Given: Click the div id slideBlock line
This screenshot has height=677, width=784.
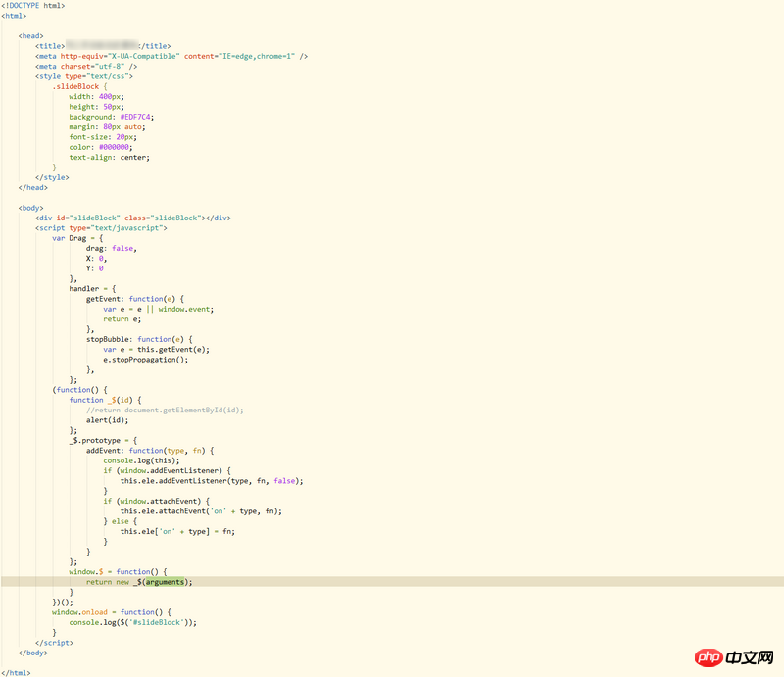Looking at the screenshot, I should point(133,218).
